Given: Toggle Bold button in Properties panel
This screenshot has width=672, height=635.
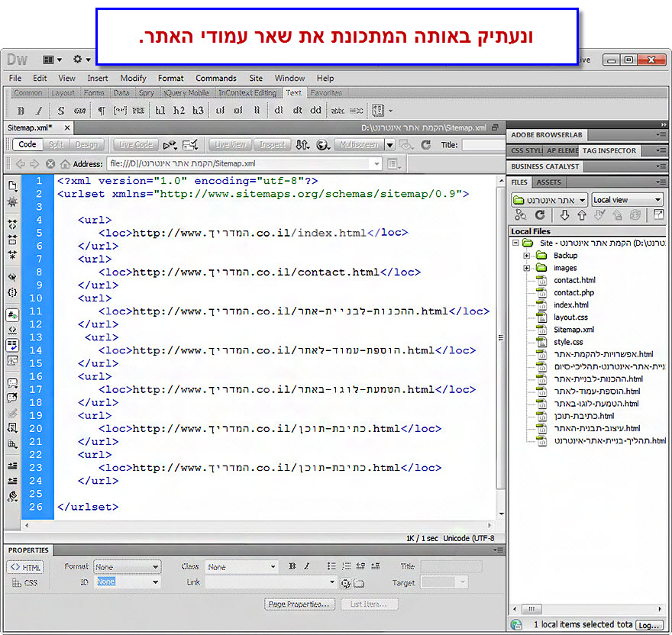Looking at the screenshot, I should 292,566.
